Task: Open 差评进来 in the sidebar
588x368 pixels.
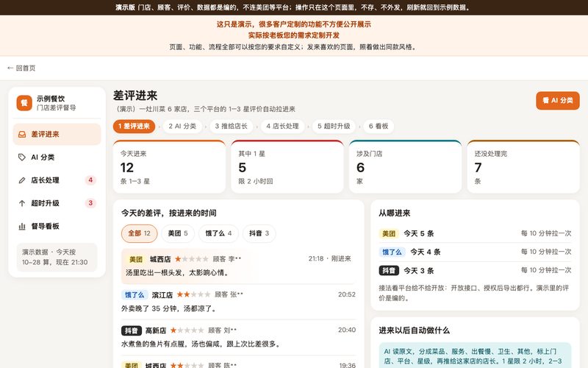Action: coord(57,135)
